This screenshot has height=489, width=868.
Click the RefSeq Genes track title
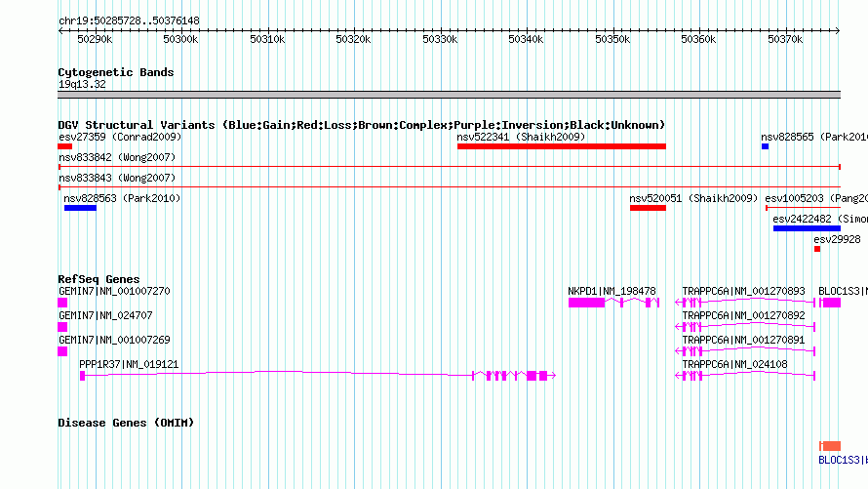(x=99, y=279)
